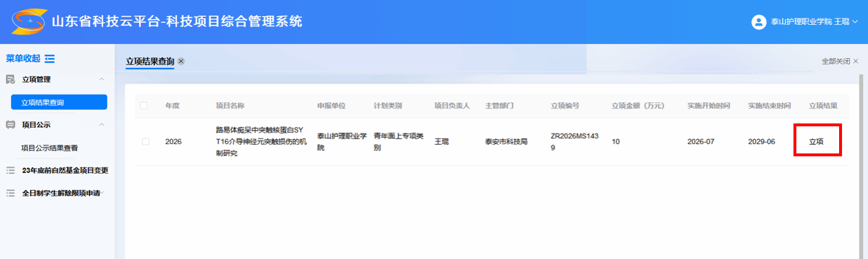
Task: Click the 项目公示 menu icon
Action: pyautogui.click(x=10, y=125)
